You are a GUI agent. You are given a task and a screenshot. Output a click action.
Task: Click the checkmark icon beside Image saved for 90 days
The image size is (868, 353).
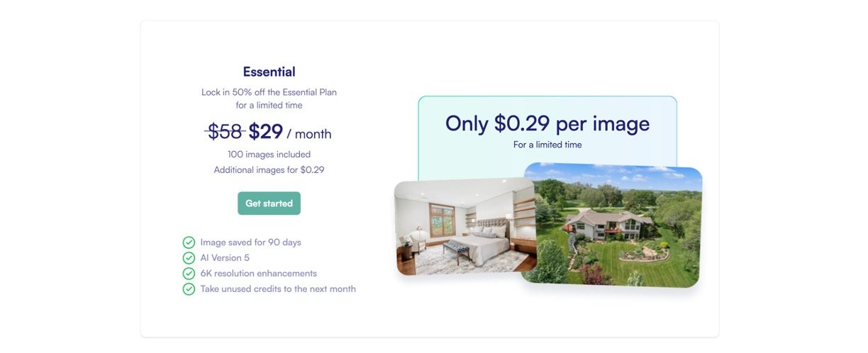[189, 242]
